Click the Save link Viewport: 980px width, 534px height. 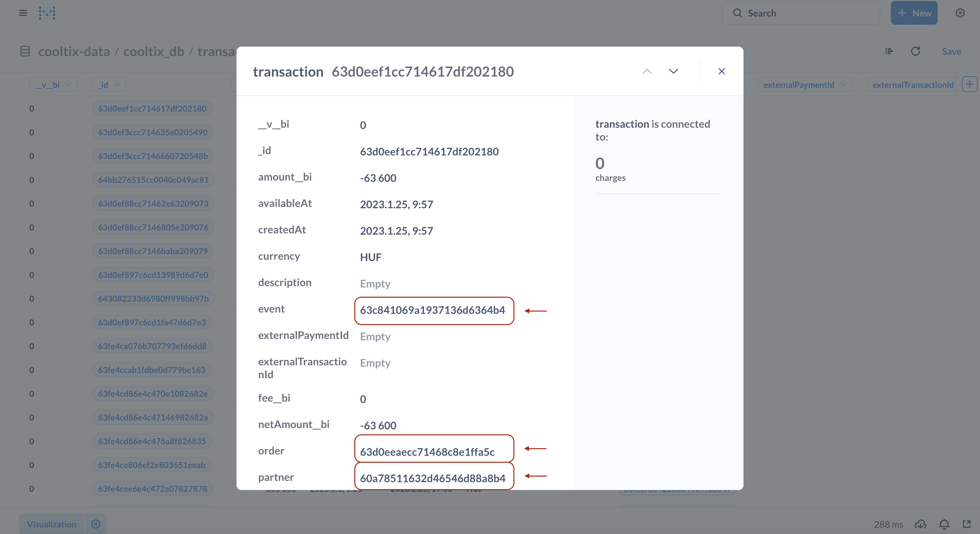pos(951,51)
